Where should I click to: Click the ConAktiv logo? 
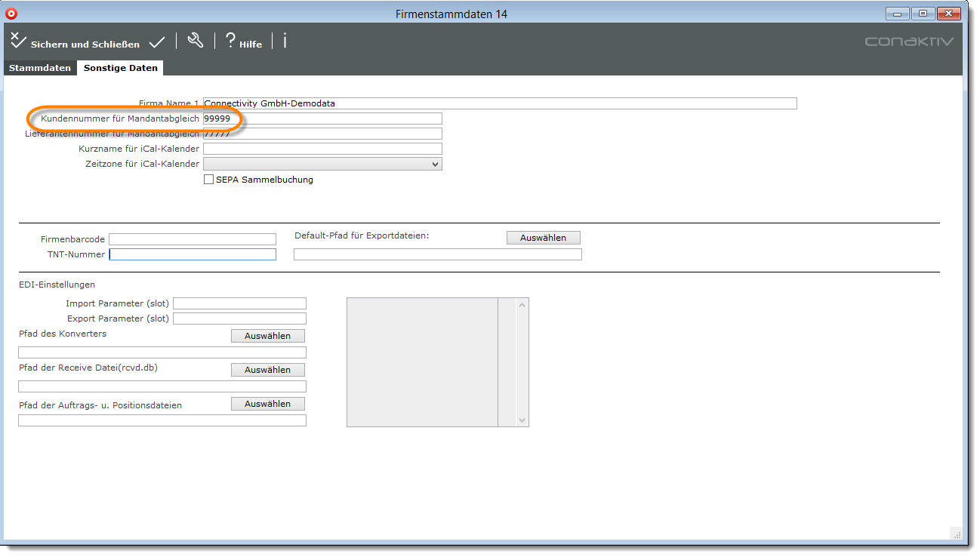[909, 42]
